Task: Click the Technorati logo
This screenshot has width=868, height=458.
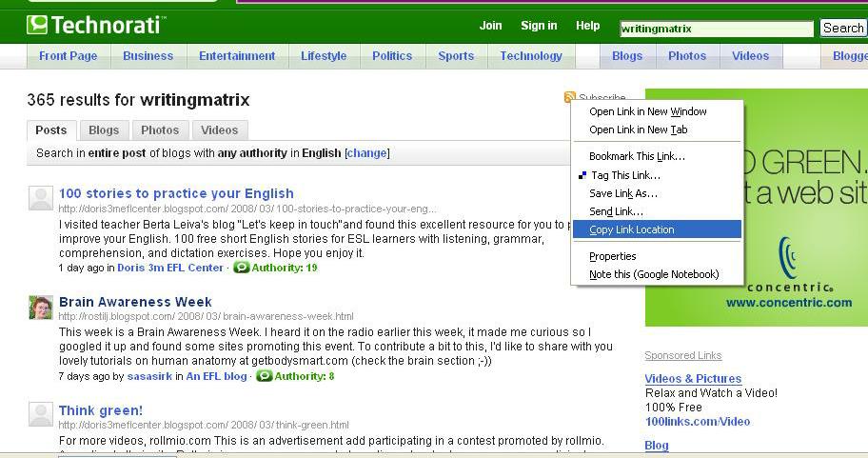Action: [x=95, y=25]
